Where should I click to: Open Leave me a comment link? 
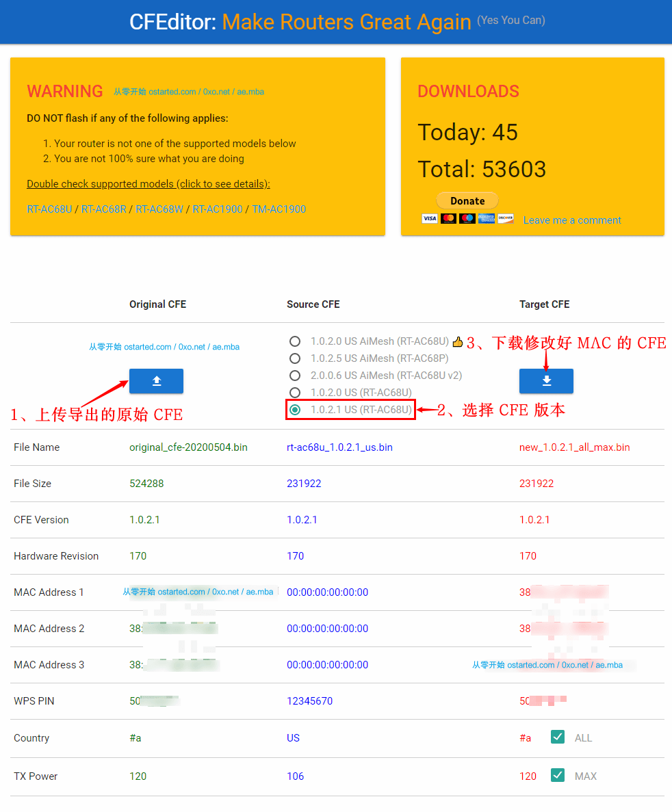[x=572, y=220]
